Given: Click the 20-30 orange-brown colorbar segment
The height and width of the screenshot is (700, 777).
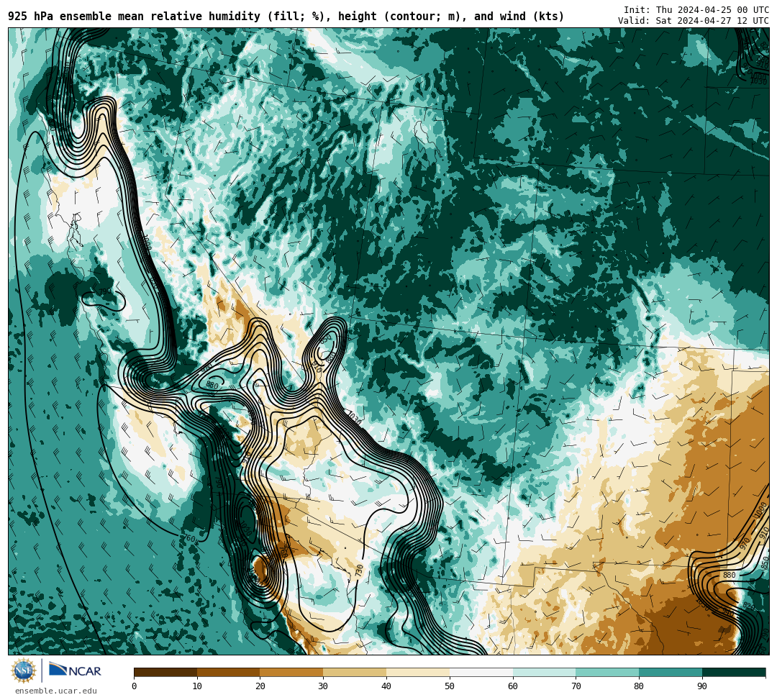Looking at the screenshot, I should pyautogui.click(x=292, y=672).
